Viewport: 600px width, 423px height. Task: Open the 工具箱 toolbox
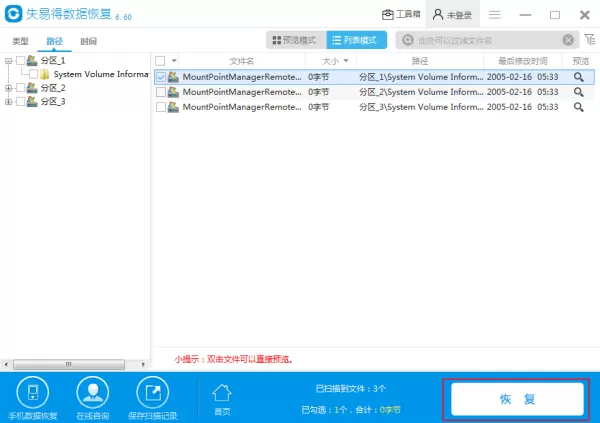point(401,15)
